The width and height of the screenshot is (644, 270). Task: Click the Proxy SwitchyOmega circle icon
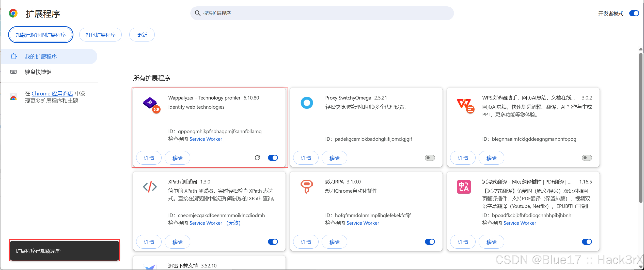point(307,103)
